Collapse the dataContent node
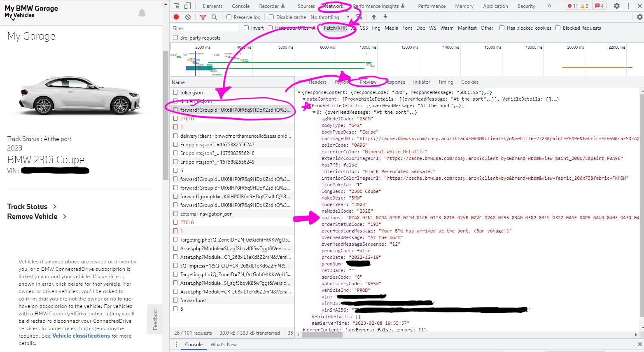Screen dimensions: 644x352 pyautogui.click(x=304, y=99)
